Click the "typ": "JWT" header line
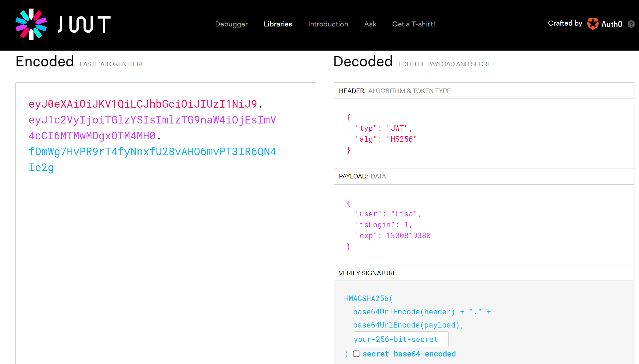 384,128
